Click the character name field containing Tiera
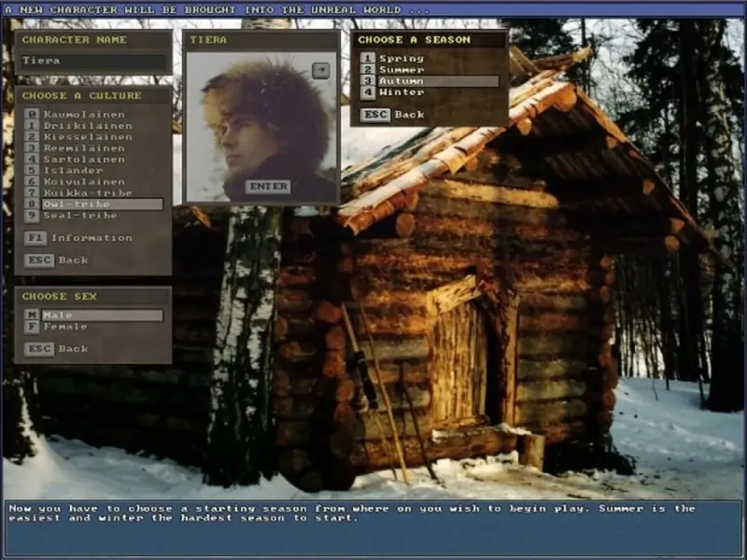747x560 pixels. coord(93,61)
